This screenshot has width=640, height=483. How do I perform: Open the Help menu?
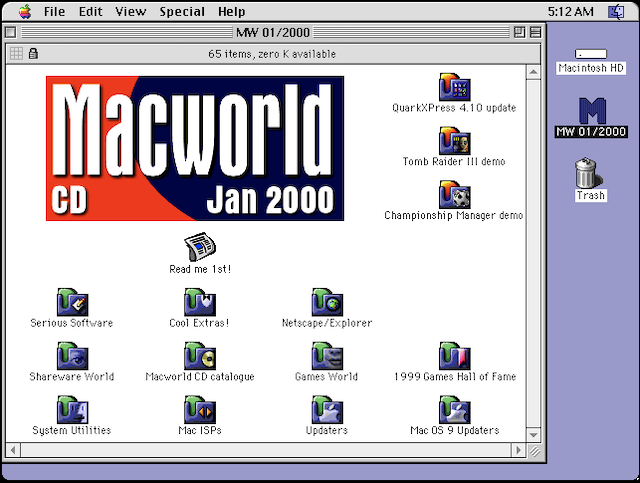coord(231,11)
